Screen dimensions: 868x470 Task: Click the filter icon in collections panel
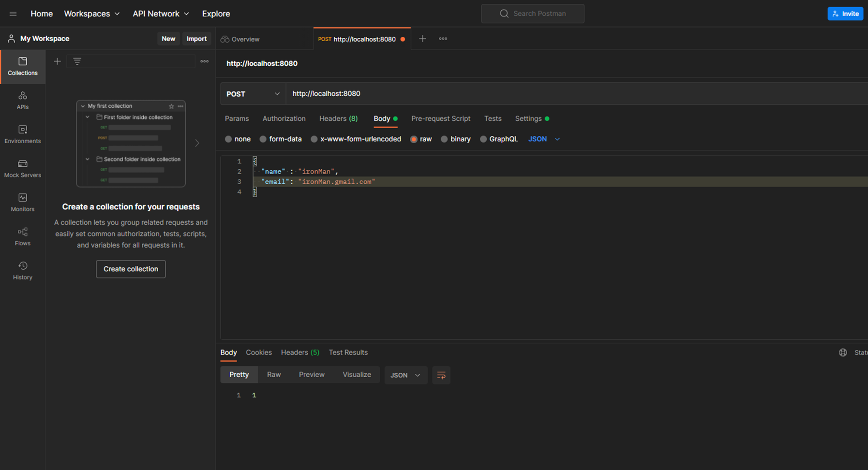77,61
